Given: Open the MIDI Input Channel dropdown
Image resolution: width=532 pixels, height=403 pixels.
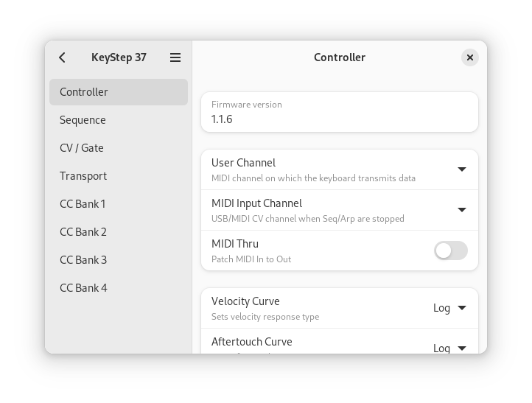Looking at the screenshot, I should pyautogui.click(x=462, y=210).
